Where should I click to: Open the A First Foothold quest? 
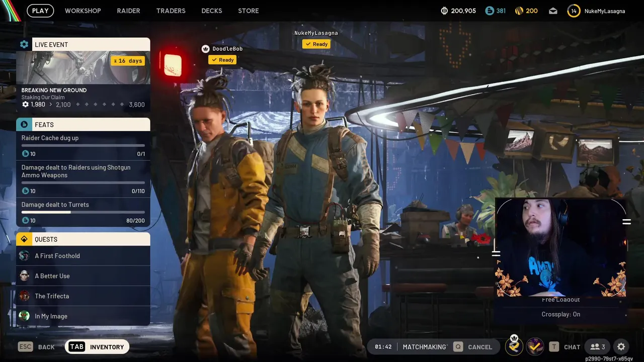83,256
